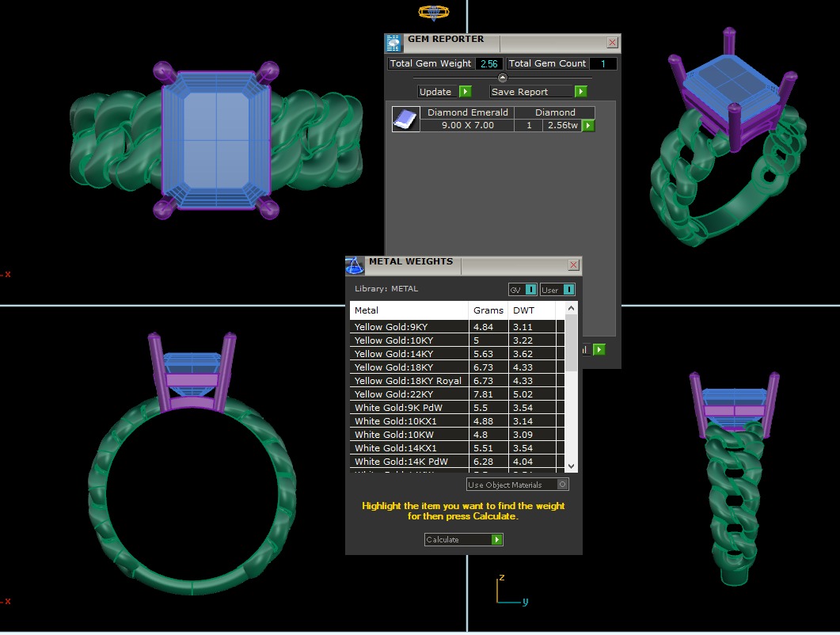Click the green arrow on Calculate
Viewport: 840px width, 635px height.
click(496, 540)
